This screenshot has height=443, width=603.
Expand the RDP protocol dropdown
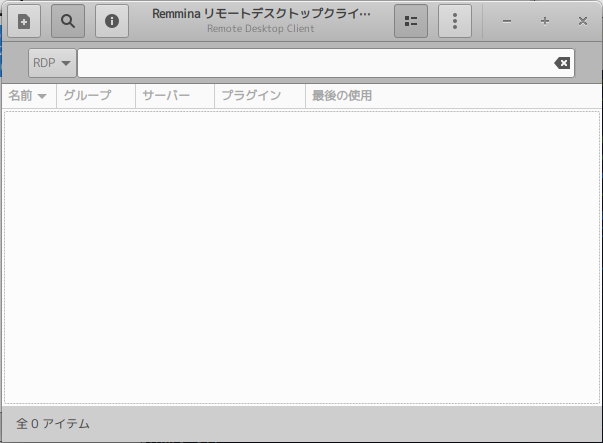pos(52,63)
